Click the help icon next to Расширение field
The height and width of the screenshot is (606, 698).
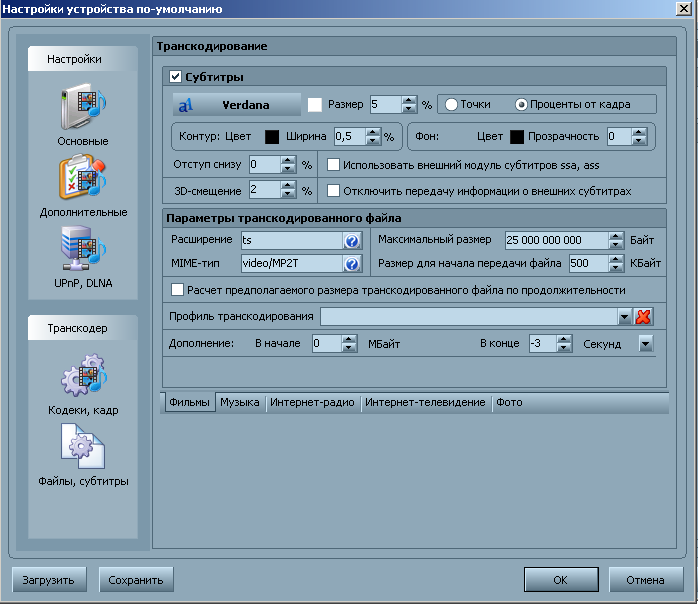tap(351, 241)
